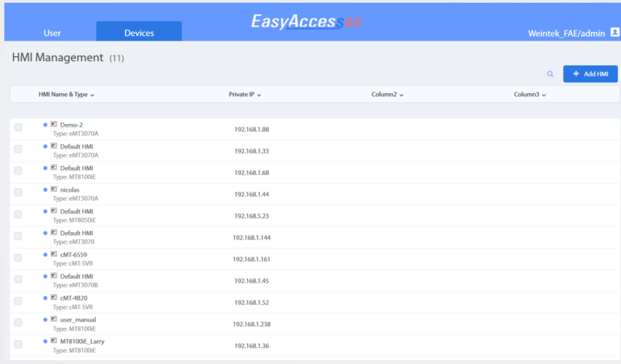Sort by HMI Name & Type column
Screen dimensions: 621x364
[66, 95]
